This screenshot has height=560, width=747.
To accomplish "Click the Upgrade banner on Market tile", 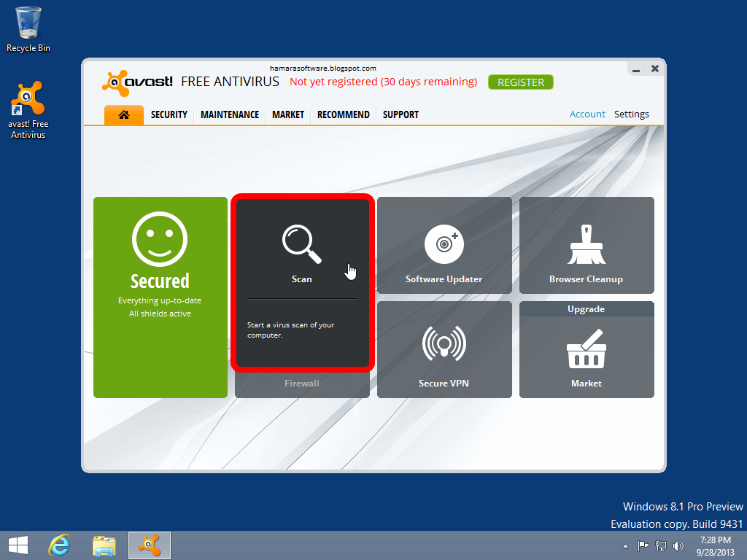I will tap(587, 309).
